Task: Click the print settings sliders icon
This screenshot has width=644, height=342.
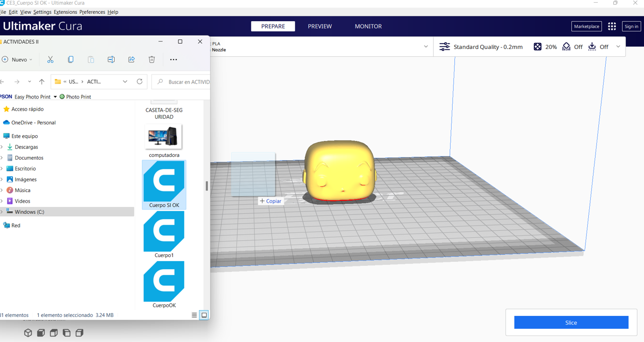Action: tap(445, 47)
